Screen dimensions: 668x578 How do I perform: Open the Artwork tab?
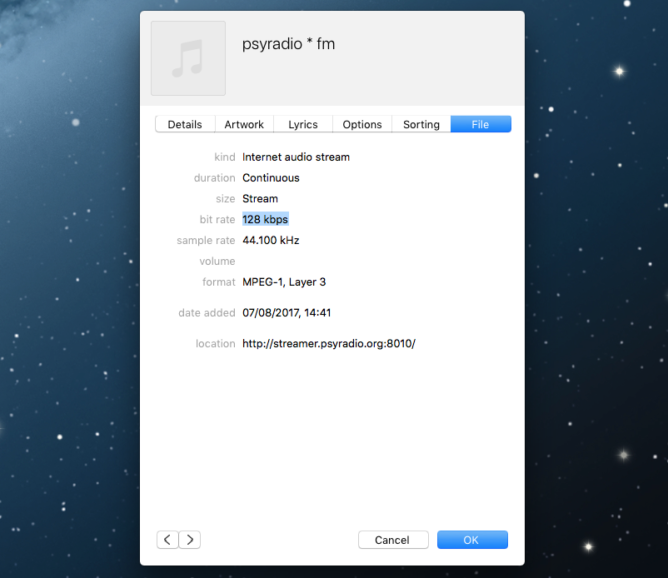click(244, 125)
